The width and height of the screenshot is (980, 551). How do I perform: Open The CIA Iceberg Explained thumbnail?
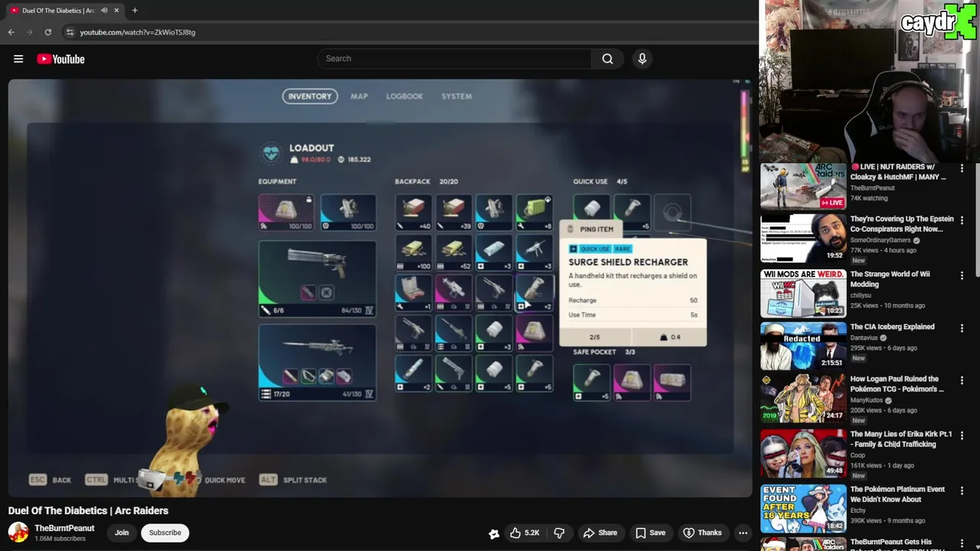(803, 347)
